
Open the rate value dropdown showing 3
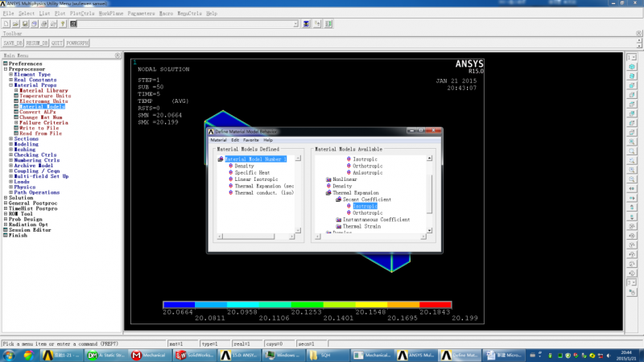pyautogui.click(x=632, y=283)
